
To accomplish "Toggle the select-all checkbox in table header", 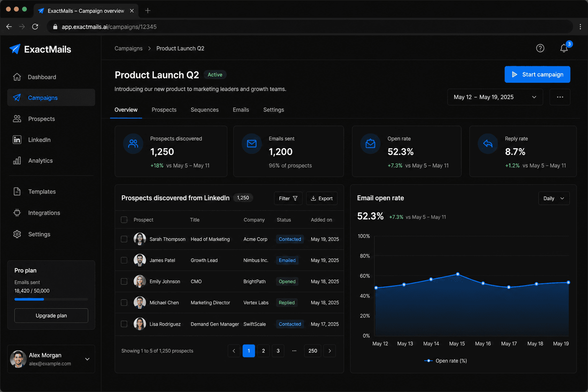I will pos(124,220).
